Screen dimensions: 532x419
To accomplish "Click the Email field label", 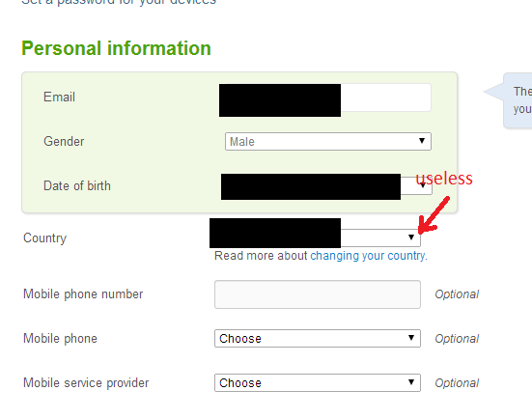I will pos(59,98).
